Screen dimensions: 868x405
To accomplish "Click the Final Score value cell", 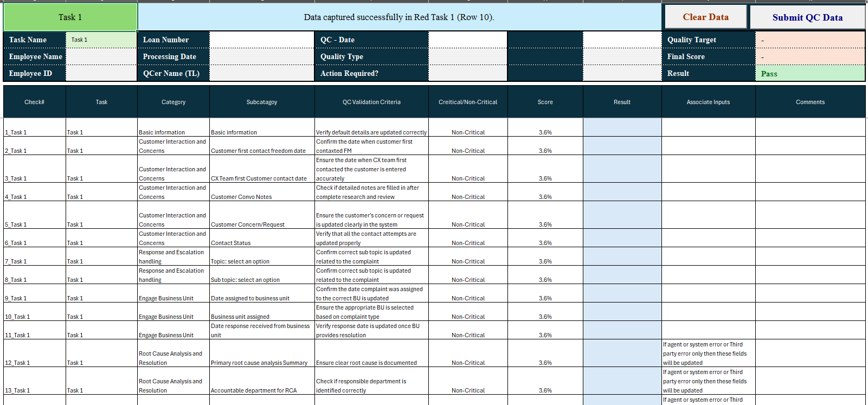I will point(810,56).
